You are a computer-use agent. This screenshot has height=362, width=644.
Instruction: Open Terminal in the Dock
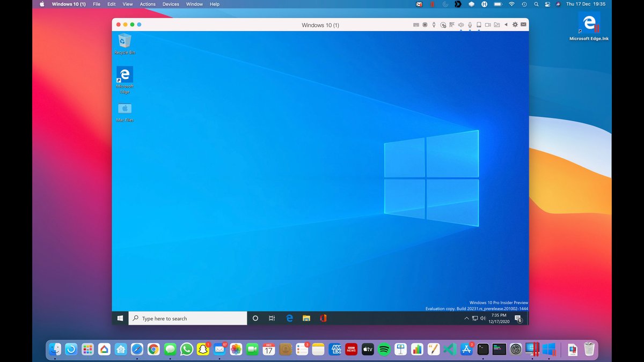coord(483,350)
